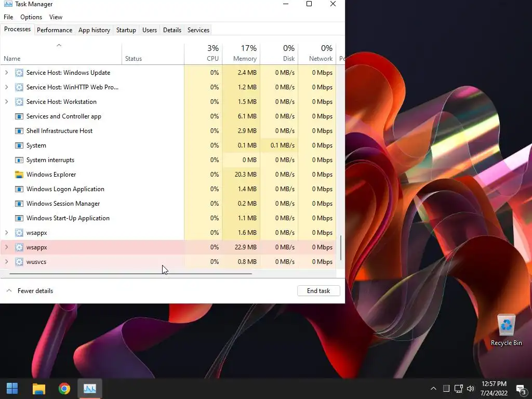Screen dimensions: 532x399
Task: Sort by the Status column header
Action: pyautogui.click(x=153, y=54)
